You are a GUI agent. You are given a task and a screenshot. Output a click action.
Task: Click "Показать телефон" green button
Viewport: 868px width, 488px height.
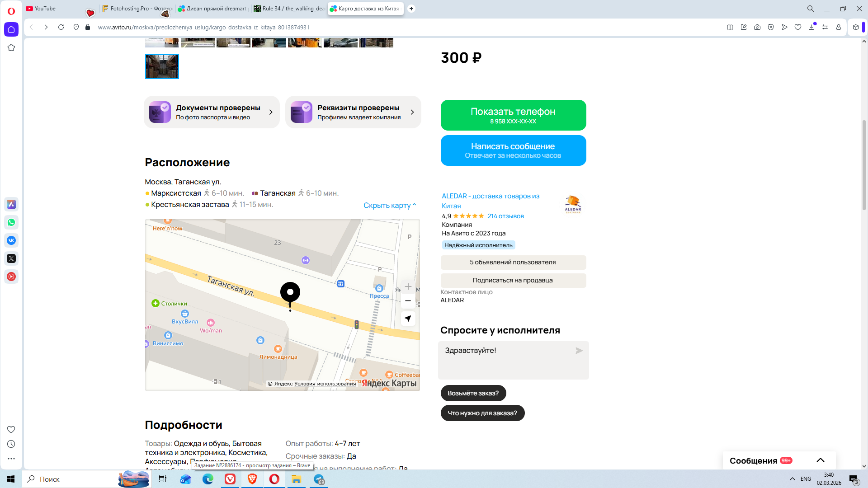coord(513,115)
